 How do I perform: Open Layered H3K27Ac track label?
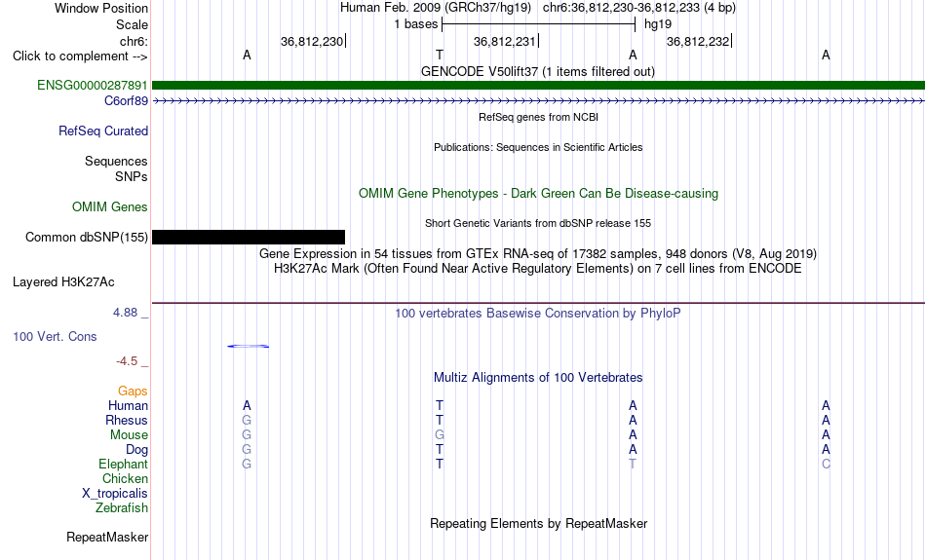tap(63, 282)
